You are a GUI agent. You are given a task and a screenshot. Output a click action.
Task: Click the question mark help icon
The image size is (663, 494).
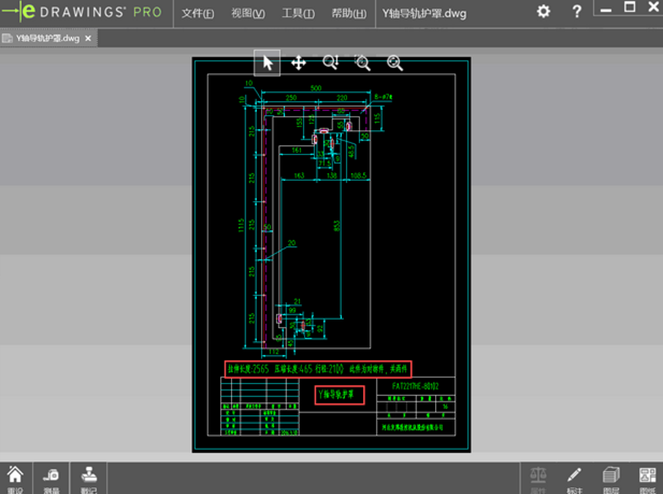click(x=577, y=12)
